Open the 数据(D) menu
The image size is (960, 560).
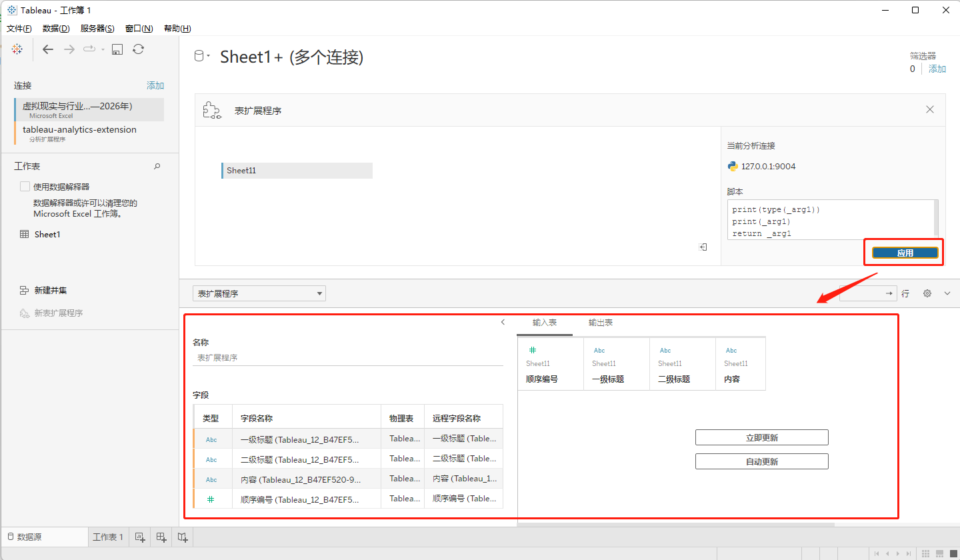56,29
